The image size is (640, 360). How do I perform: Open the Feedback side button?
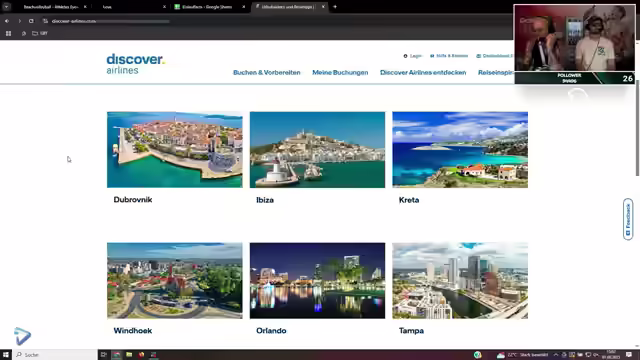(628, 219)
